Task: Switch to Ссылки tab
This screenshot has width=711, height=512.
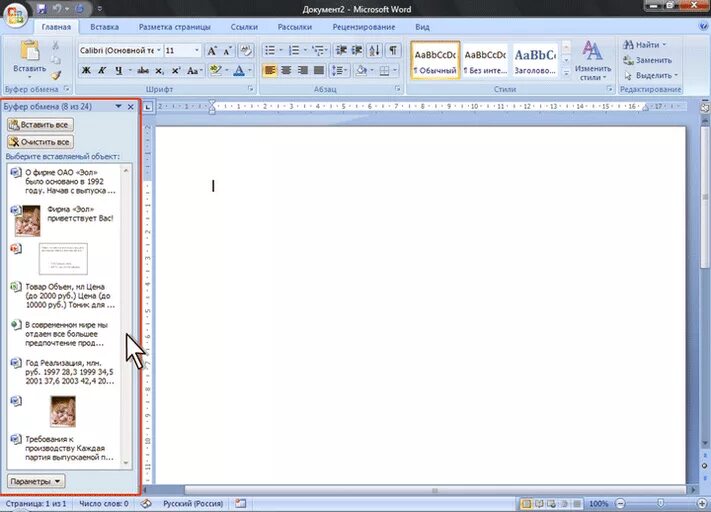Action: (244, 27)
